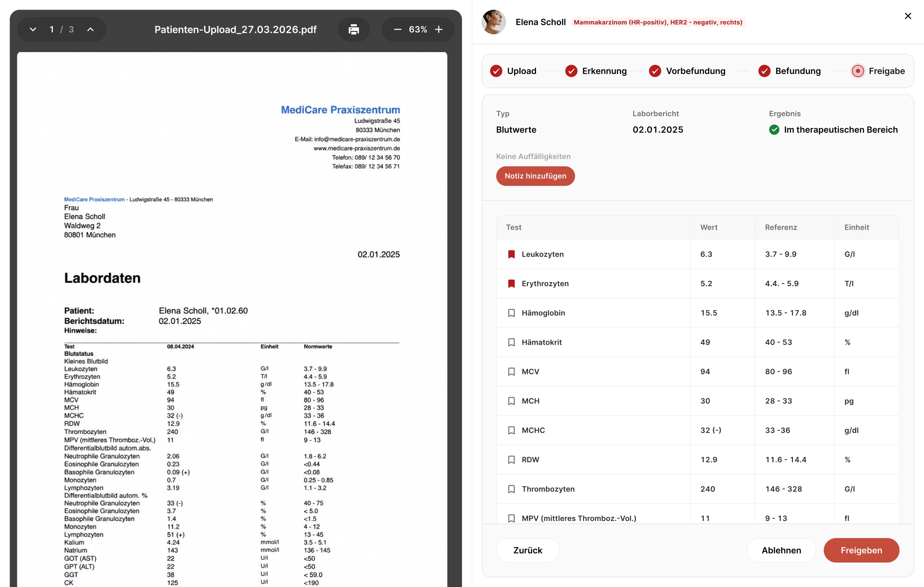
Task: Click Leukozyten value 6.3 in table
Action: [x=706, y=254]
